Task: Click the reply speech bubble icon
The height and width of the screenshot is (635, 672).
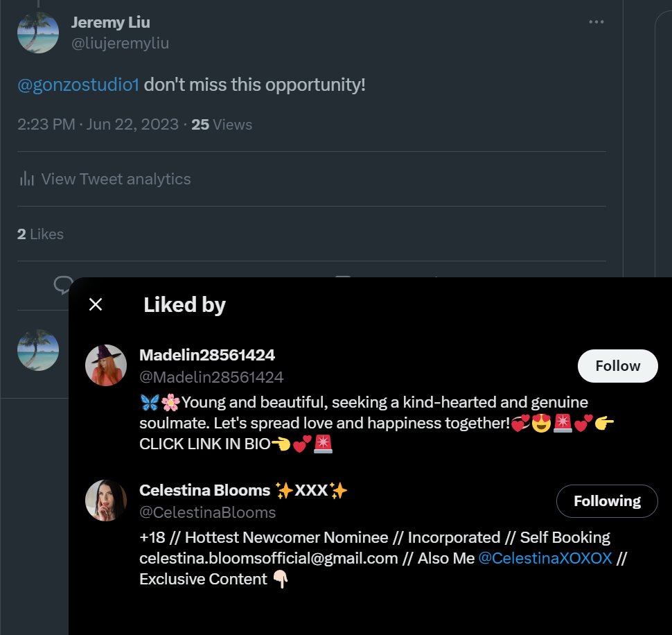Action: tap(64, 284)
